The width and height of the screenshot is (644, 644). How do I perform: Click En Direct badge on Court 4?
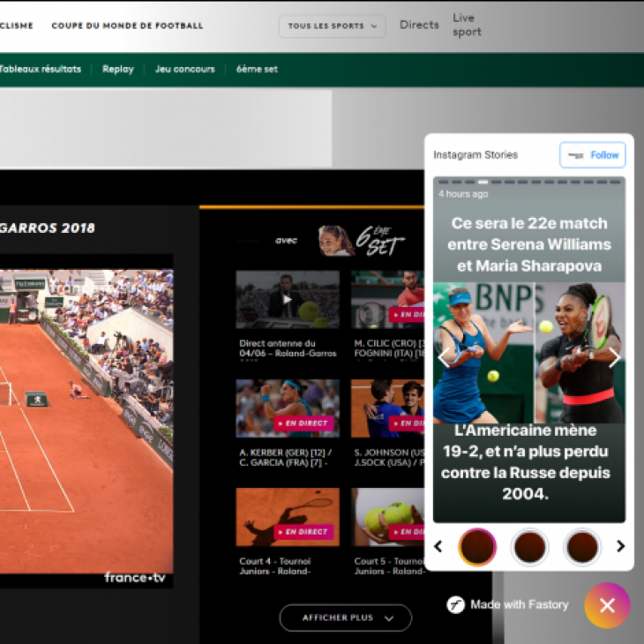pos(303,531)
